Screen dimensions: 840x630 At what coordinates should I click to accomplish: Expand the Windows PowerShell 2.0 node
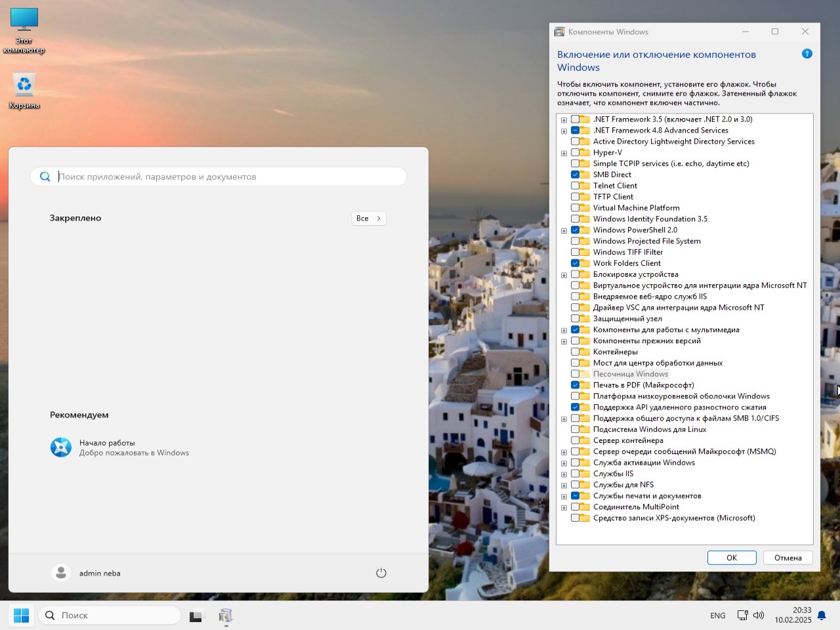point(564,231)
